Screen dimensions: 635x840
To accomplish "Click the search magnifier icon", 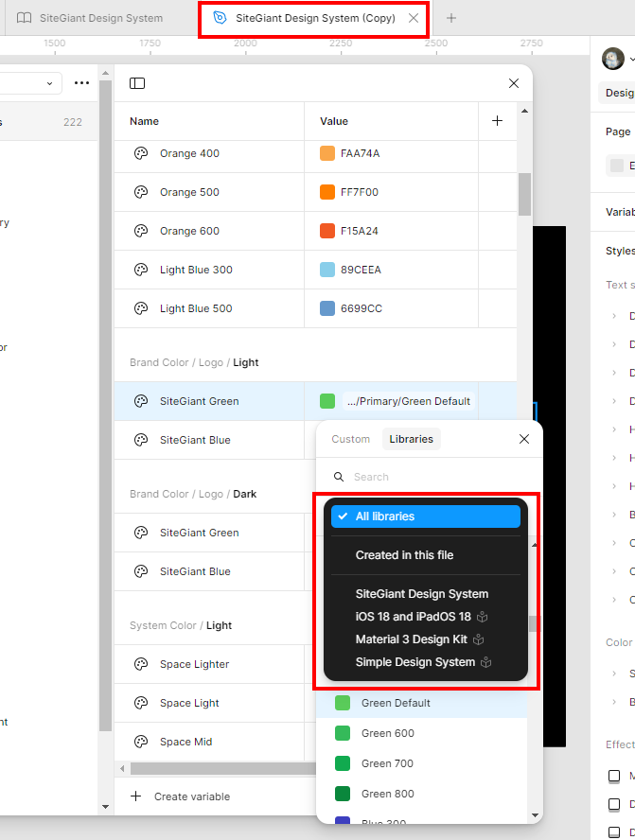I will (x=339, y=477).
